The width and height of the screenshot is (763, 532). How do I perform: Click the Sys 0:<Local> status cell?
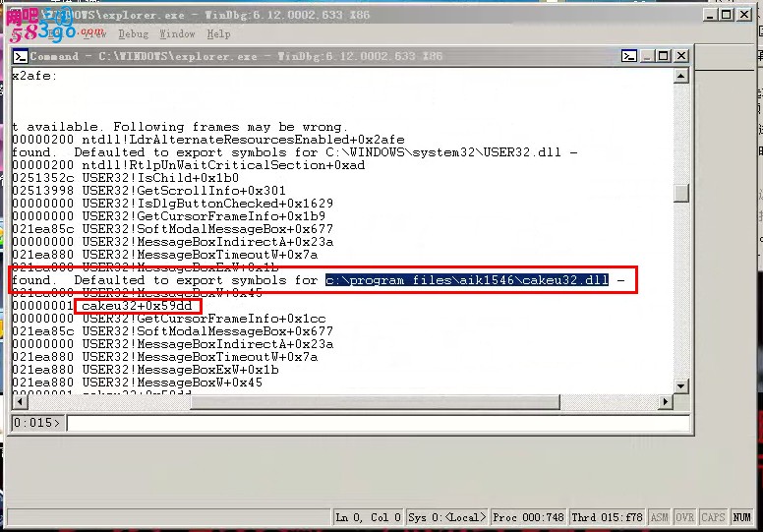point(446,517)
